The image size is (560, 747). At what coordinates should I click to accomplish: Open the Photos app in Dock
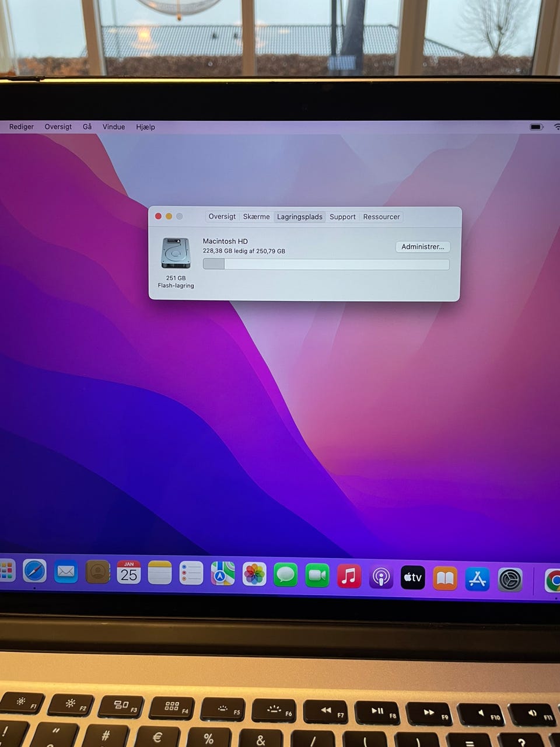(x=254, y=575)
